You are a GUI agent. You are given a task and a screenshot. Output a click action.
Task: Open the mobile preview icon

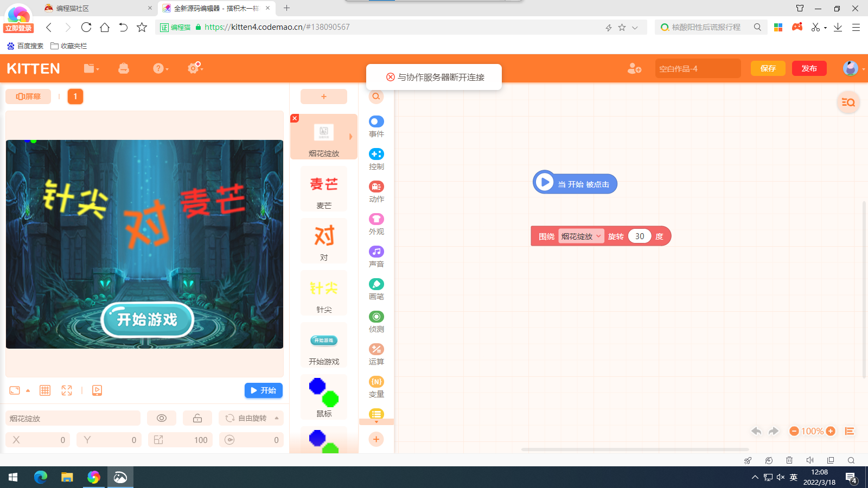tap(97, 390)
